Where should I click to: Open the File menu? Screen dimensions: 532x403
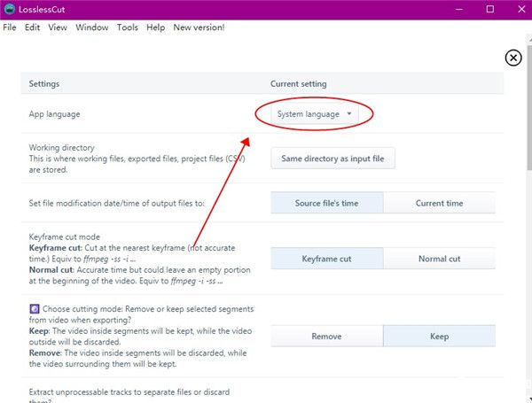click(10, 27)
